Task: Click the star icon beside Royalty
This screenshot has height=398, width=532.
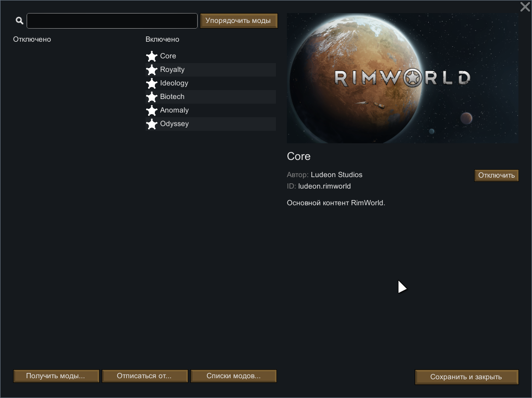Action: point(151,70)
